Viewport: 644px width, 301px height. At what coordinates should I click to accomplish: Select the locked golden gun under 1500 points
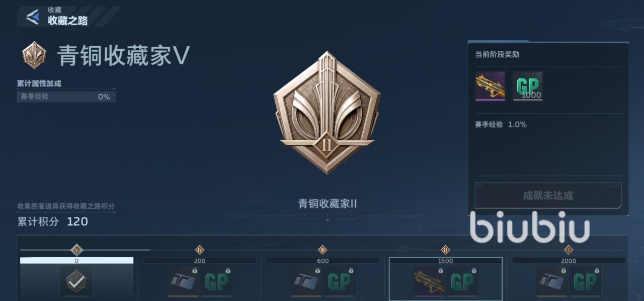tap(429, 282)
